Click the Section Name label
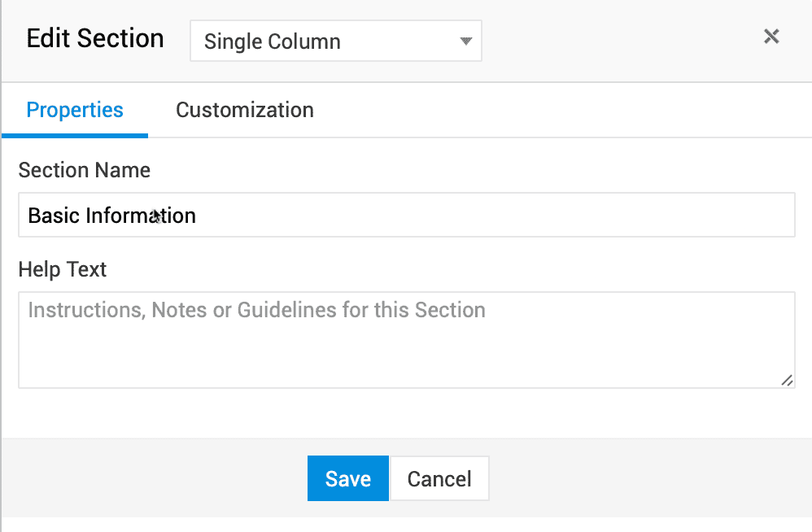Image resolution: width=812 pixels, height=532 pixels. tap(85, 170)
